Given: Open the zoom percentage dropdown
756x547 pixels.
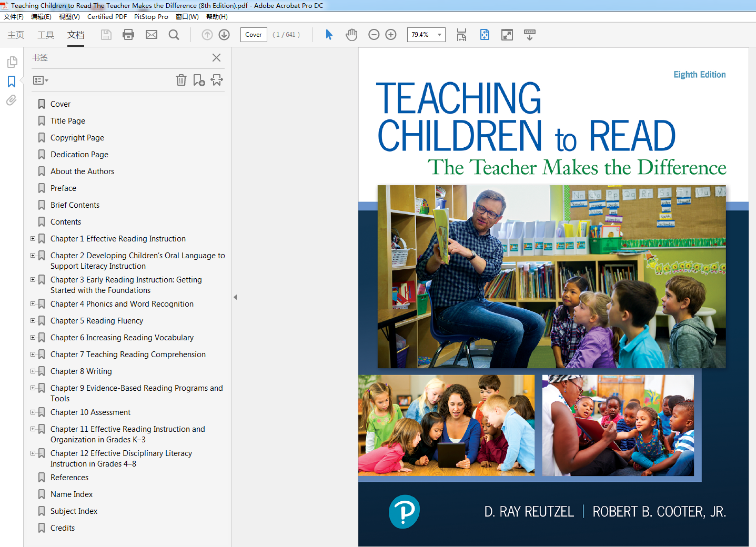Looking at the screenshot, I should click(x=439, y=35).
